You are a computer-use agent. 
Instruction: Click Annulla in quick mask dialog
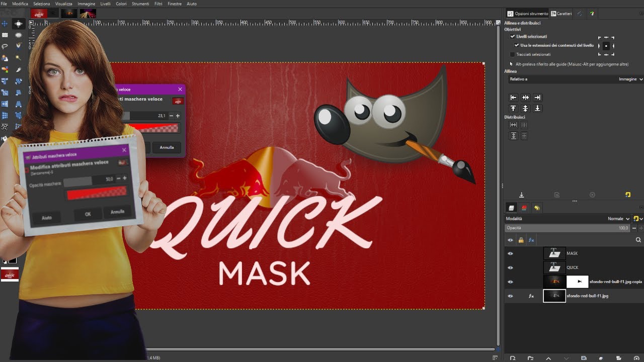click(167, 147)
